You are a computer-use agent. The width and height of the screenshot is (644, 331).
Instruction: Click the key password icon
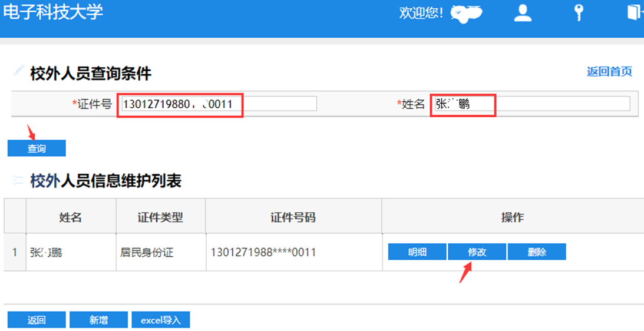(579, 13)
